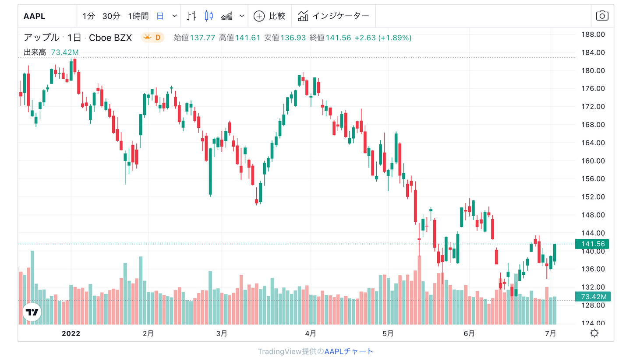633x364 pixels.
Task: Click the AAPL symbol name
Action: tap(33, 15)
